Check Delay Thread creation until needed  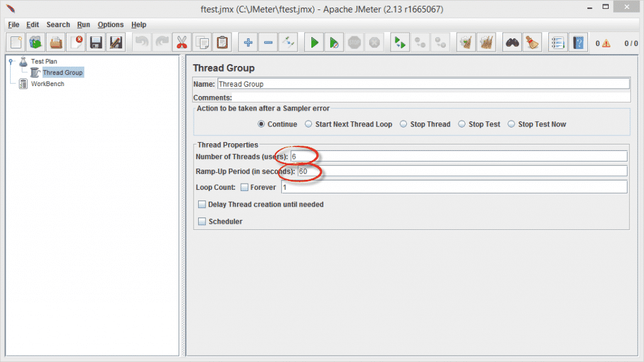pyautogui.click(x=203, y=204)
